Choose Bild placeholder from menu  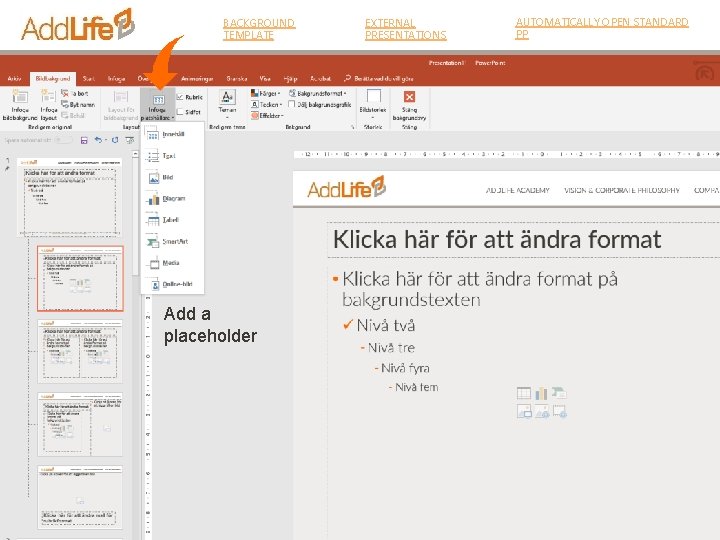tap(172, 177)
